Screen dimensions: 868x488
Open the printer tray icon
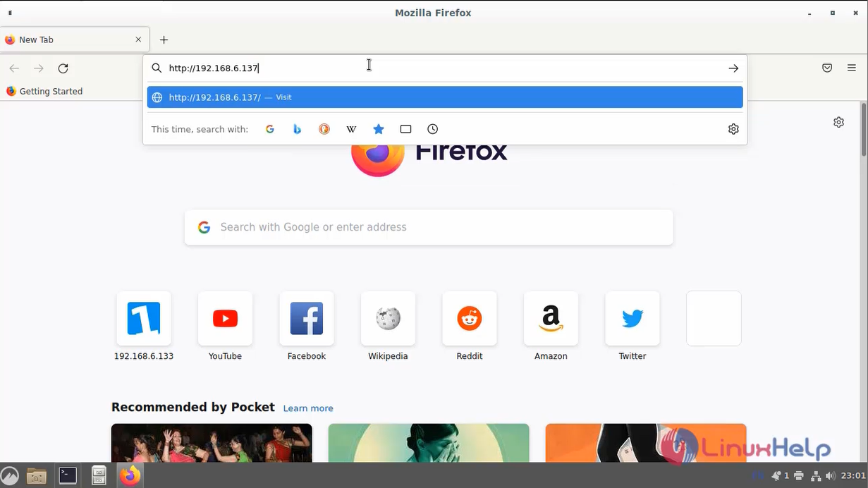click(799, 476)
